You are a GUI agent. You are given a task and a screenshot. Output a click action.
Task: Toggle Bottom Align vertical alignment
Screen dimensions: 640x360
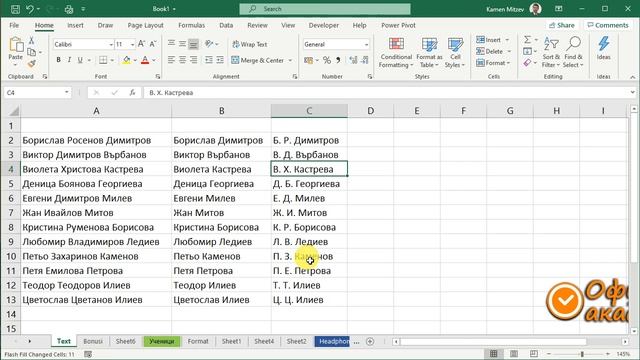coord(193,44)
